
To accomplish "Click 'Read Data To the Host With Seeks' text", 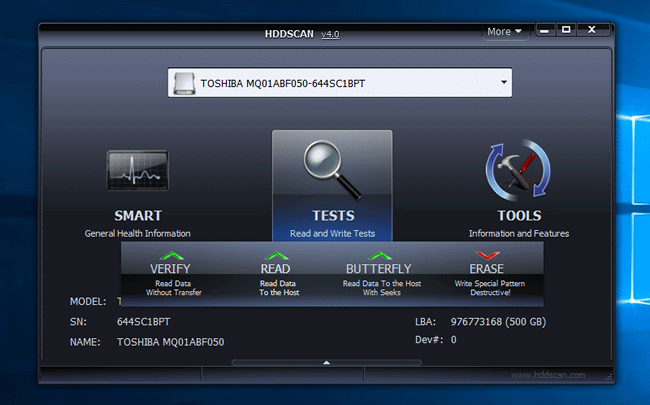I will 382,288.
